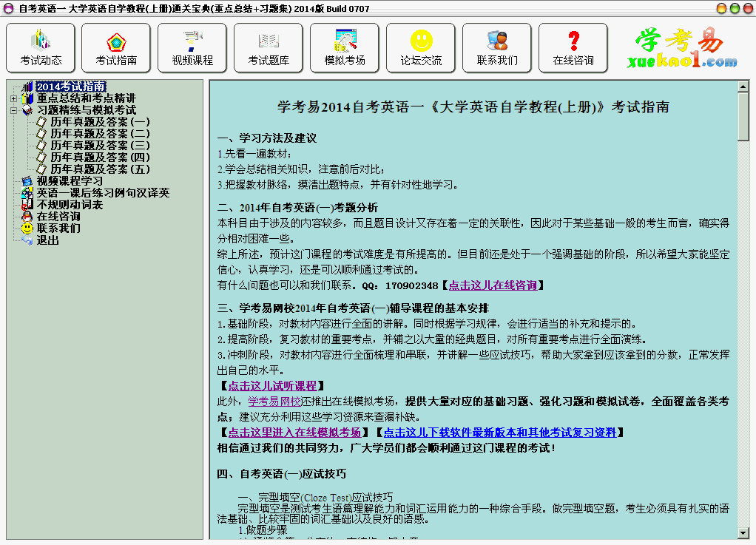Click the orange minimize window button
The height and width of the screenshot is (545, 756).
721,8
